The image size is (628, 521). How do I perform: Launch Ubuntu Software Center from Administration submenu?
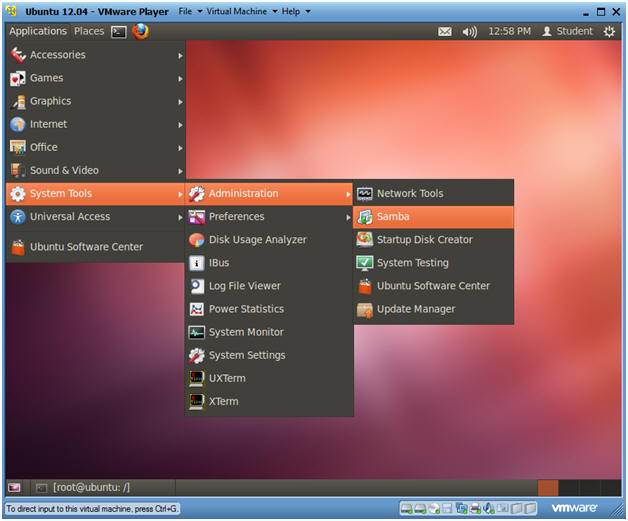[x=433, y=286]
